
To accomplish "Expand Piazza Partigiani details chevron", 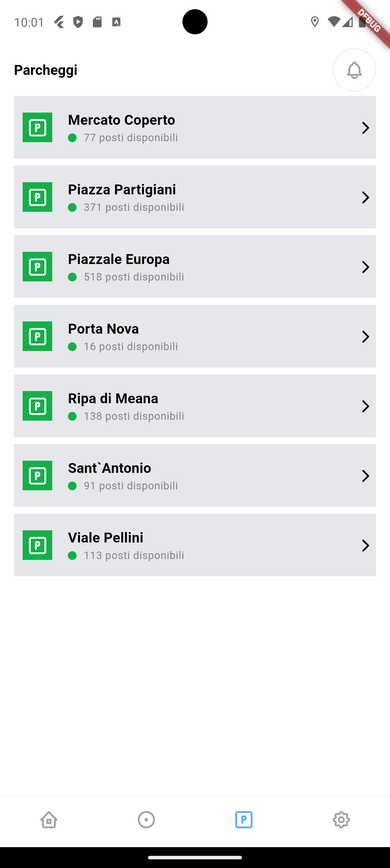I will (x=365, y=198).
